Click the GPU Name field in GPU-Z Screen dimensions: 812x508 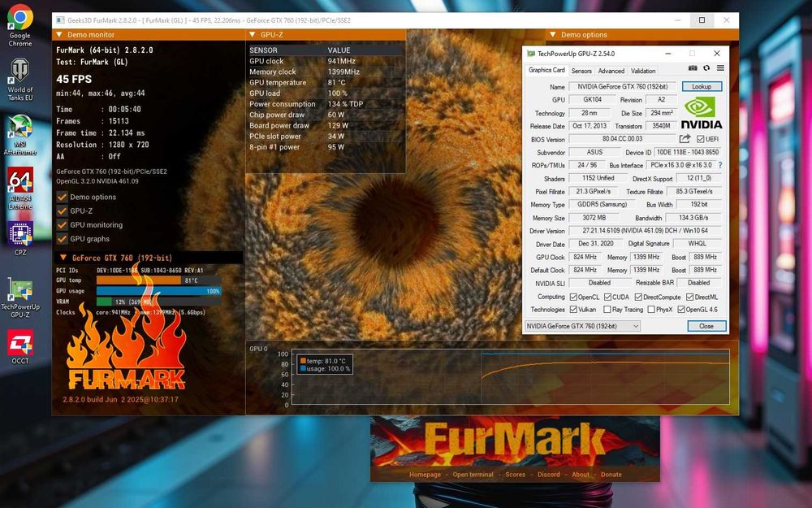pos(623,87)
